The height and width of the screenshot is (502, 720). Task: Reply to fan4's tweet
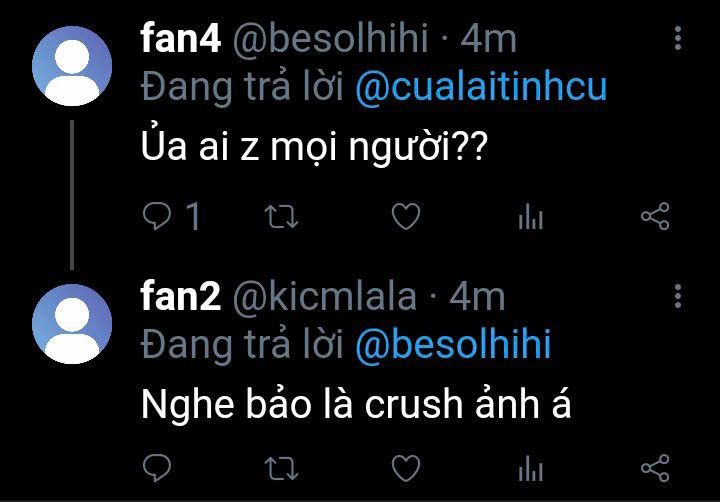[158, 217]
